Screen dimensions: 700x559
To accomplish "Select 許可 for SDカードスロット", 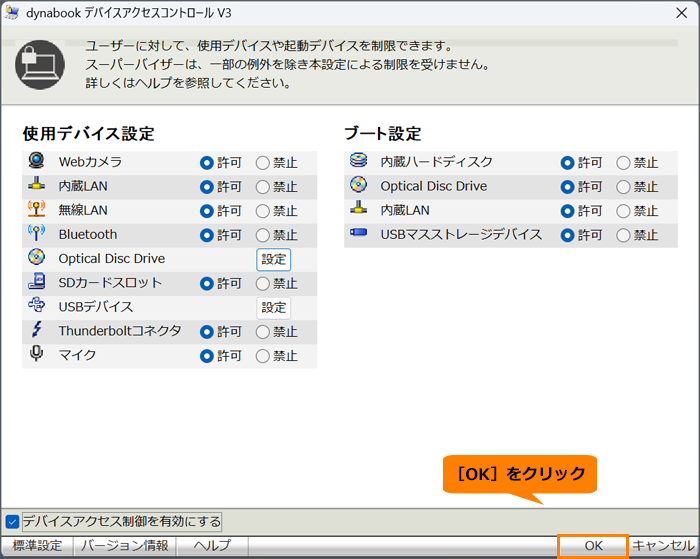I will pos(207,284).
